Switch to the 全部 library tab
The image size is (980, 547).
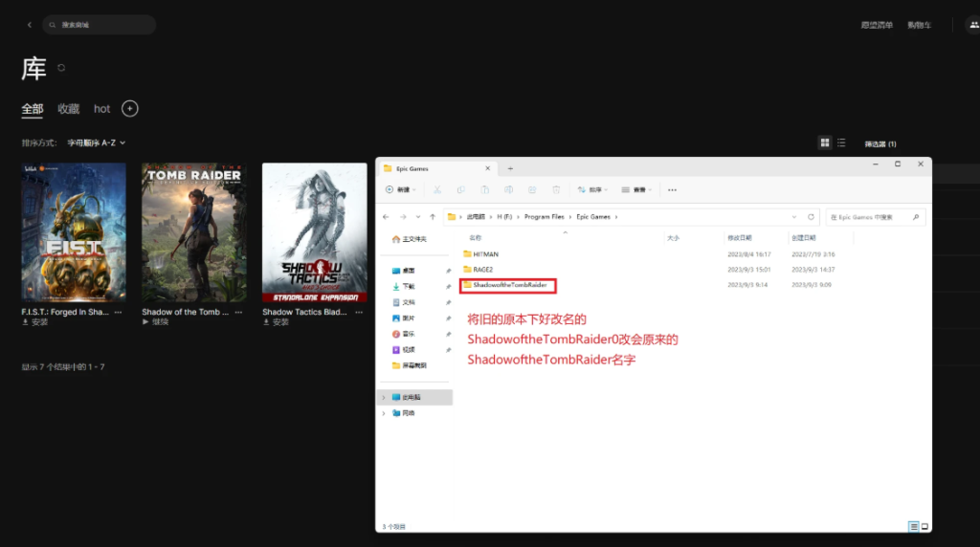(33, 109)
